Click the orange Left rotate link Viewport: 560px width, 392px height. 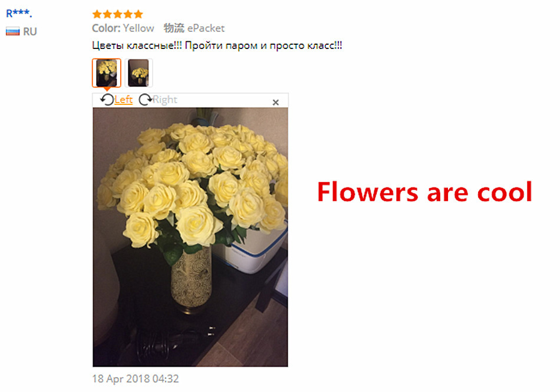(x=124, y=100)
